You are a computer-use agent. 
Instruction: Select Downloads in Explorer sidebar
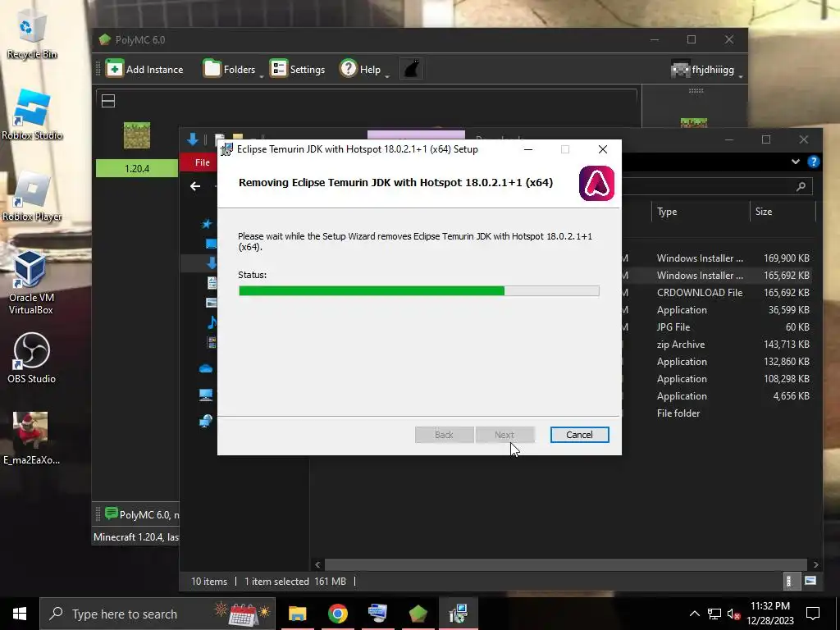[212, 262]
